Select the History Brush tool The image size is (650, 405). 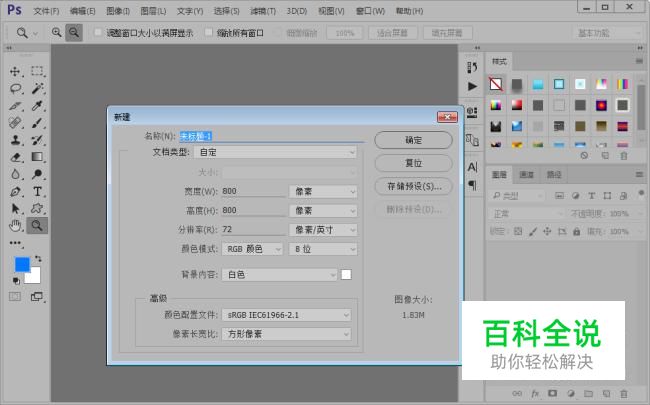[x=37, y=140]
